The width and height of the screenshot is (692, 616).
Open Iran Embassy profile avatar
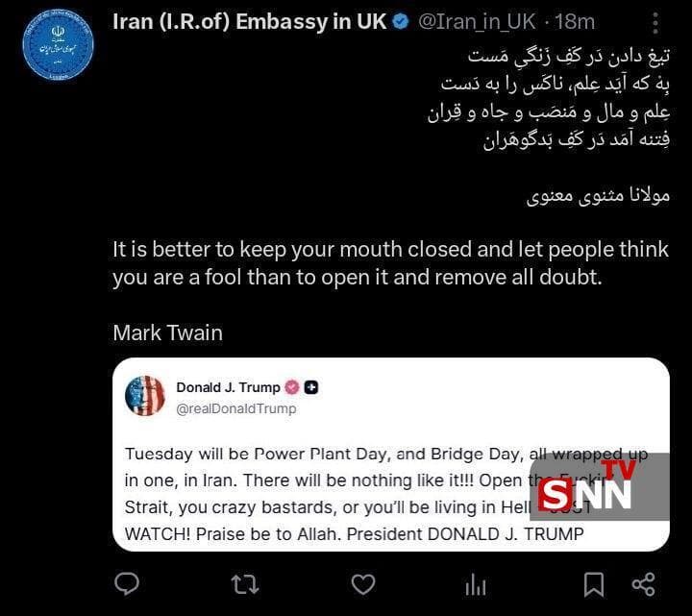point(59,45)
